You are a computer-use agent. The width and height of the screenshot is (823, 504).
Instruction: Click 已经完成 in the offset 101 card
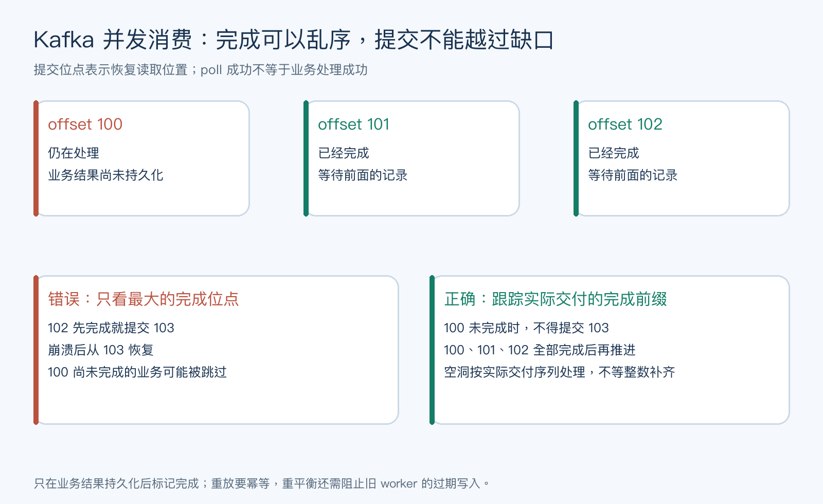click(344, 153)
